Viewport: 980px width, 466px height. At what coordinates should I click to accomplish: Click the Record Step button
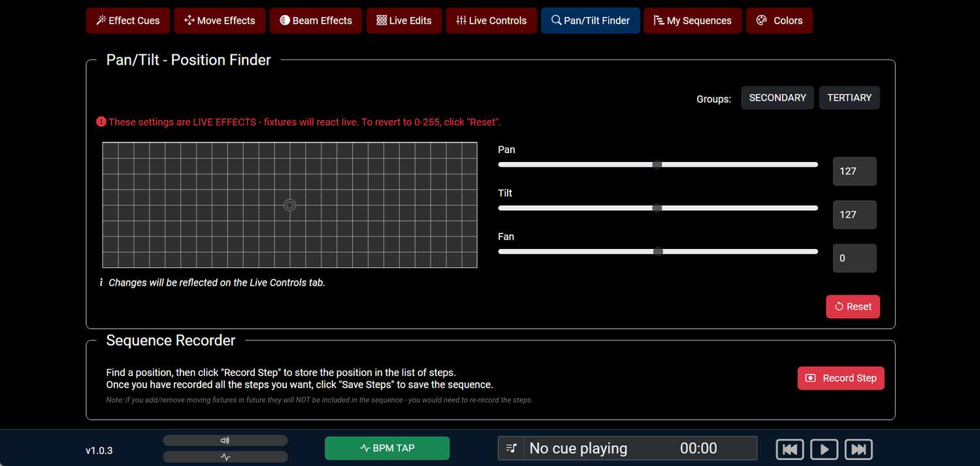pyautogui.click(x=840, y=378)
